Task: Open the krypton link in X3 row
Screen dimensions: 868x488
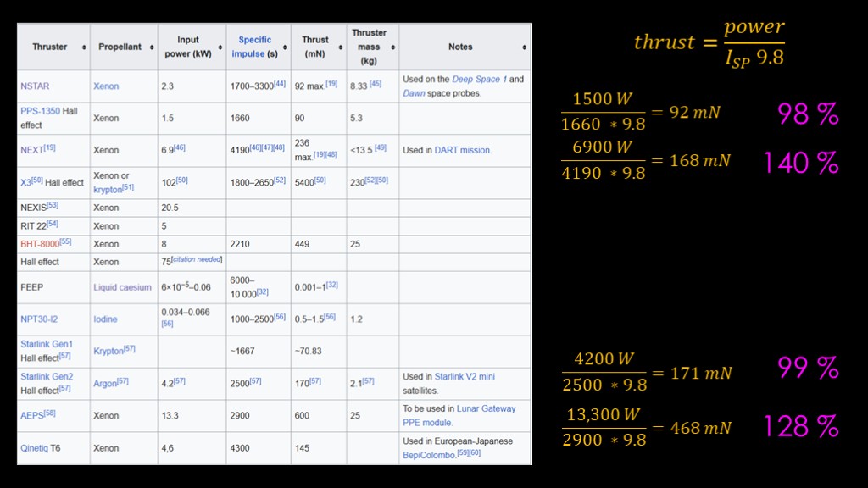Action: pyautogui.click(x=108, y=189)
